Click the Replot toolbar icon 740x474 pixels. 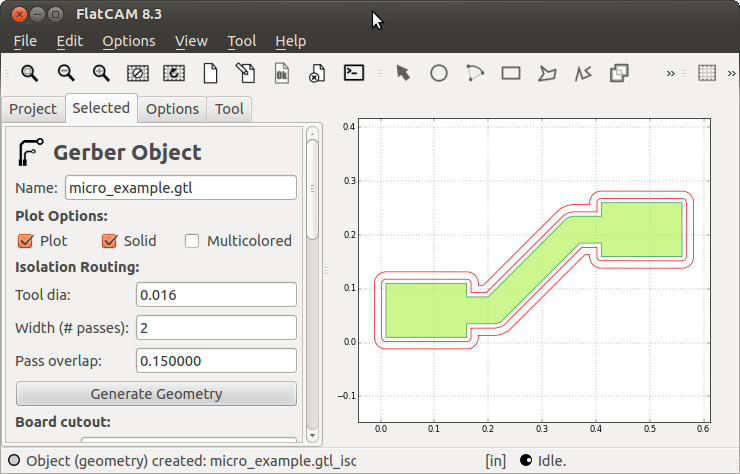(x=173, y=73)
